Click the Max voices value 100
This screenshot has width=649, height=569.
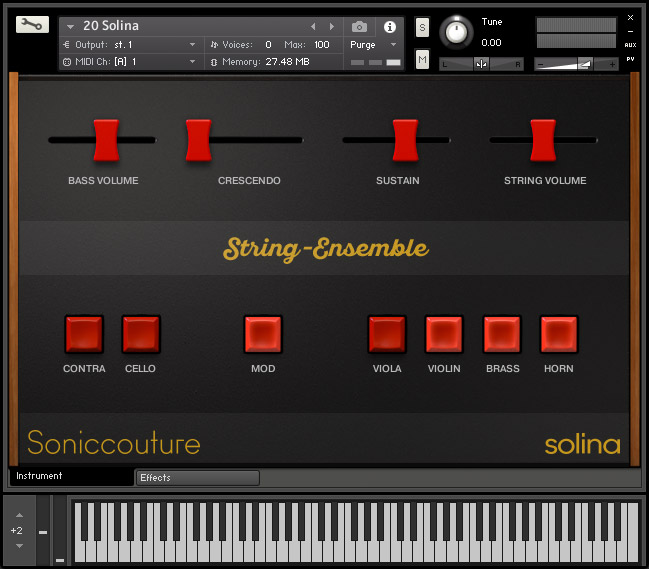click(322, 44)
